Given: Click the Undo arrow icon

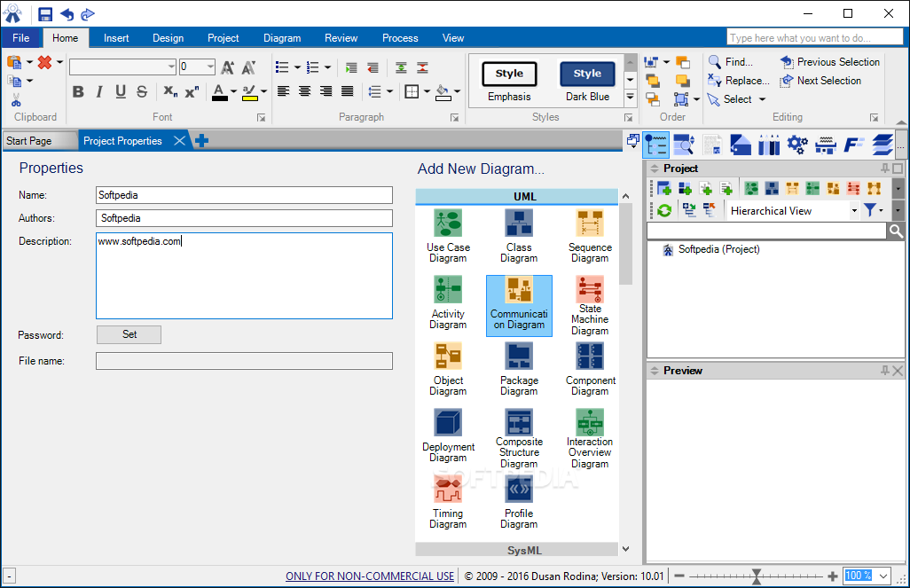Looking at the screenshot, I should 67,14.
